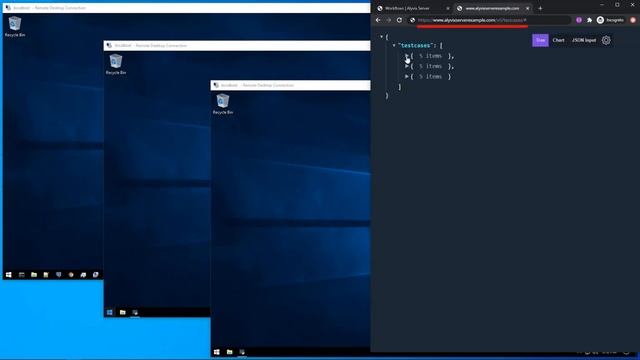This screenshot has height=360, width=640.
Task: Open Recycle Bin in the middle remote desktop
Action: coord(116,64)
